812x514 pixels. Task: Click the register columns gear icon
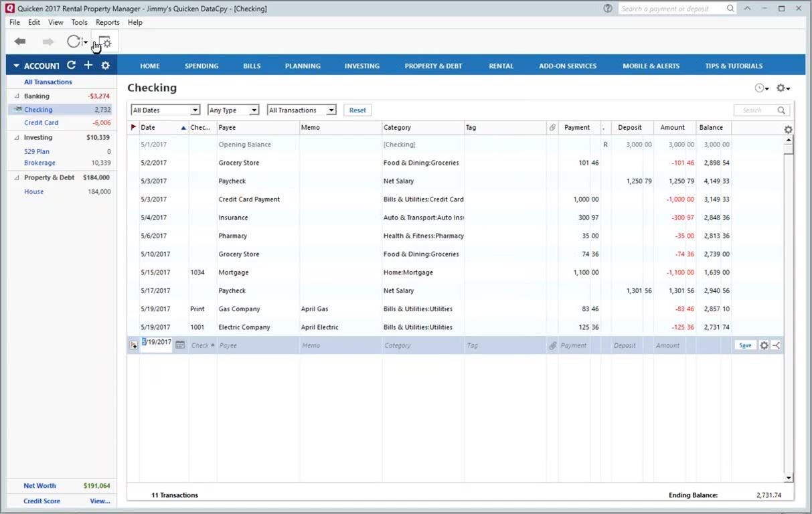[x=788, y=130]
